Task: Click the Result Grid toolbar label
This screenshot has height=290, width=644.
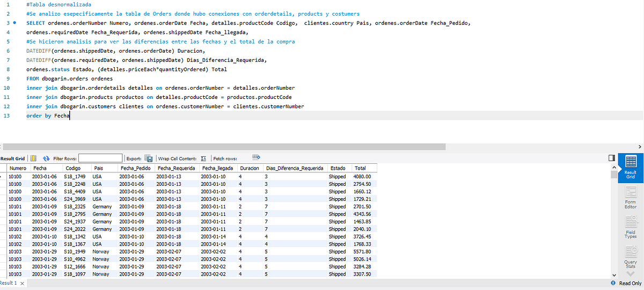Action: coord(13,158)
